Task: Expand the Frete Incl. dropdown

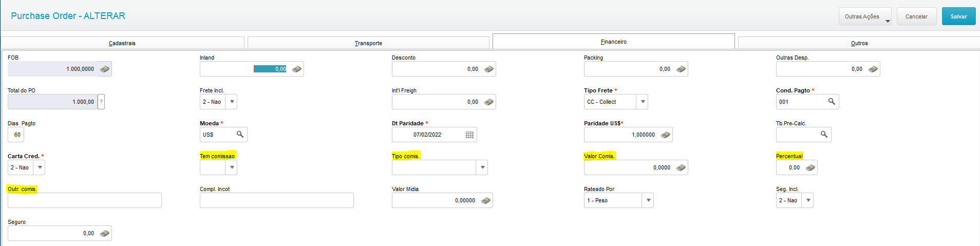Action: click(x=232, y=102)
